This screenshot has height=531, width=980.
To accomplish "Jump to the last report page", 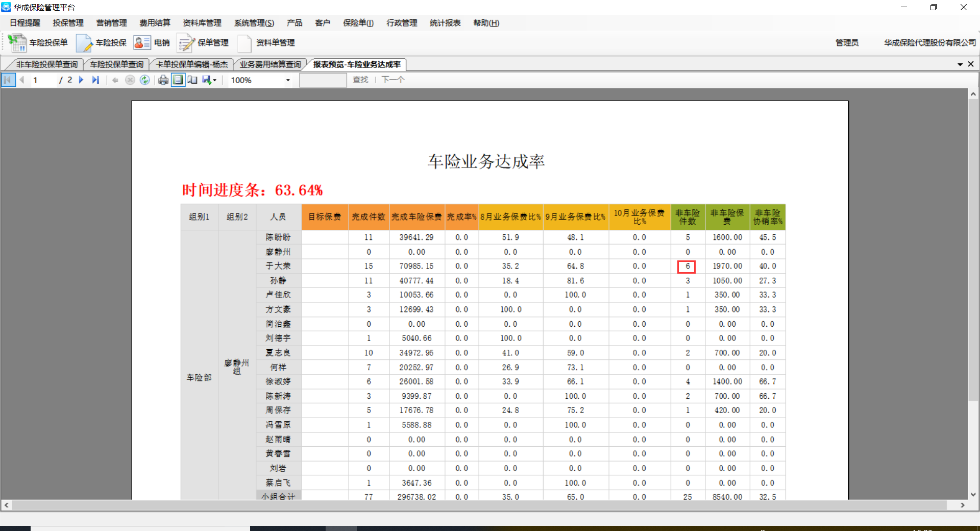I will point(95,80).
